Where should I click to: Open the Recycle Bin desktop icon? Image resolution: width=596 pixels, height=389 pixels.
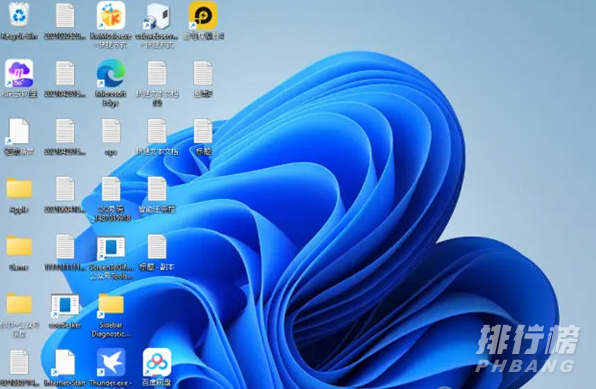[x=19, y=15]
